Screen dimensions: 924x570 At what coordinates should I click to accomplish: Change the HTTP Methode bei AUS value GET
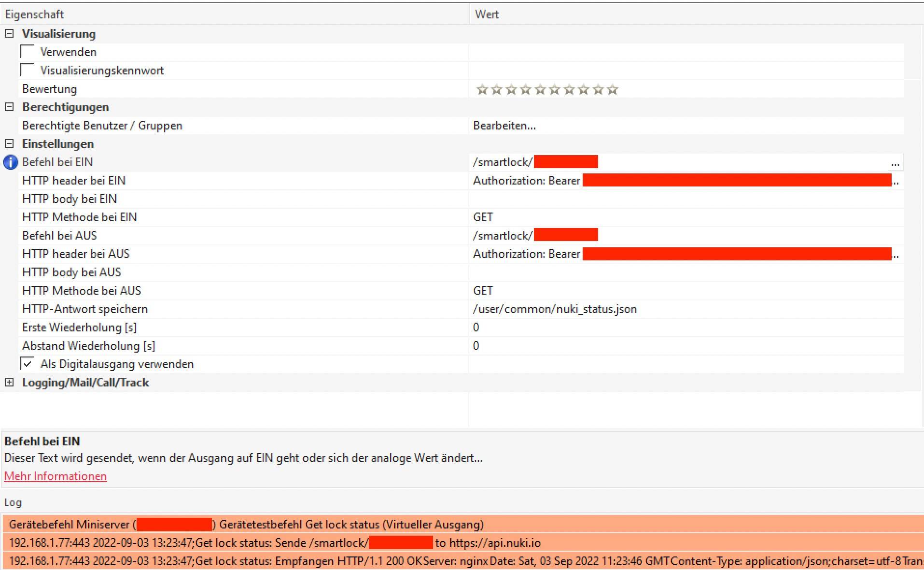[x=686, y=291]
